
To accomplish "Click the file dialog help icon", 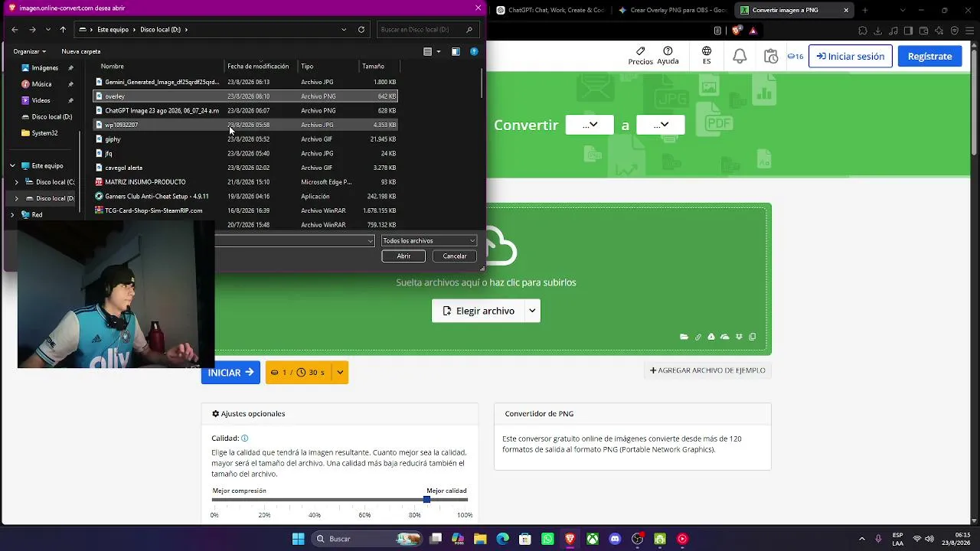I will pyautogui.click(x=474, y=51).
